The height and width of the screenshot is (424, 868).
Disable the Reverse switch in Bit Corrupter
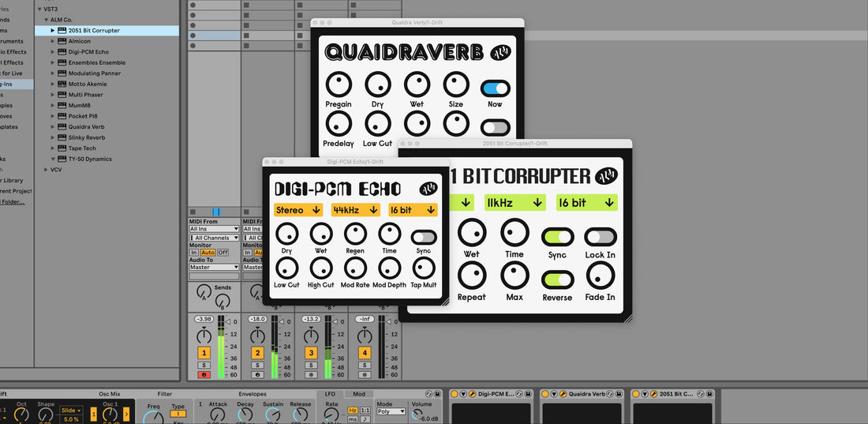(557, 280)
